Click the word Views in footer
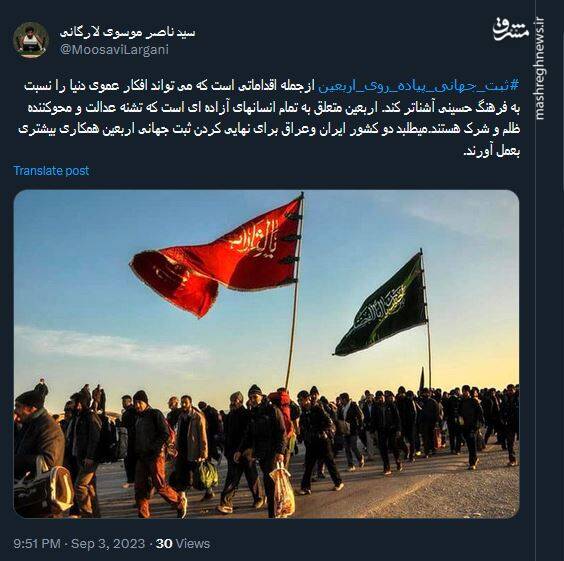This screenshot has height=561, width=564. point(193,543)
